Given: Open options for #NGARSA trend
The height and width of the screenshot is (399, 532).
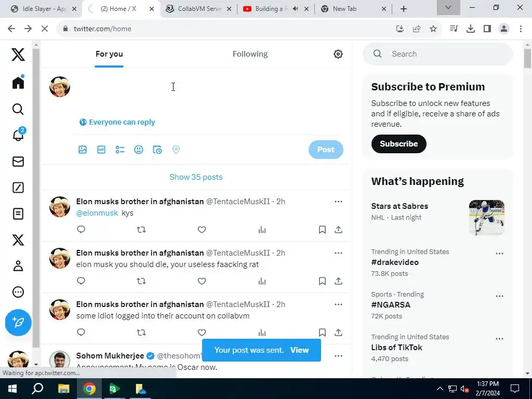Looking at the screenshot, I should (x=499, y=296).
